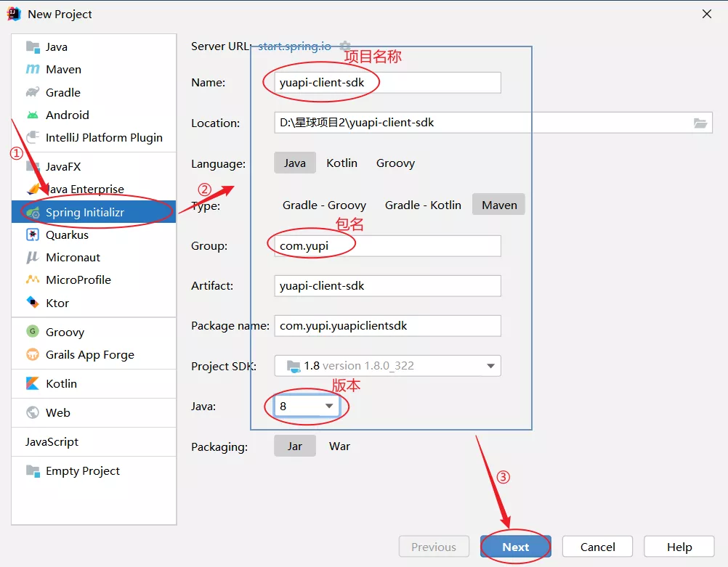Click the Cancel button
This screenshot has width=728, height=567.
597,547
